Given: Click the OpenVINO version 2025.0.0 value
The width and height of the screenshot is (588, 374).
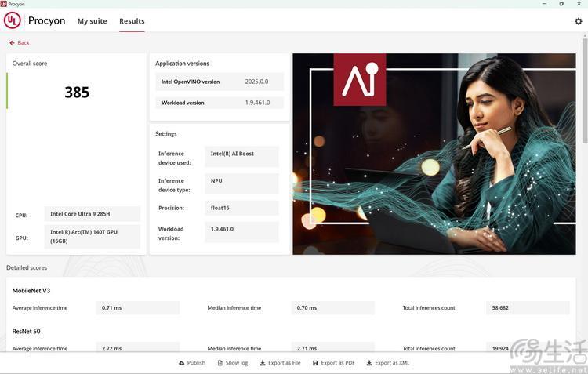Looking at the screenshot, I should [x=256, y=82].
